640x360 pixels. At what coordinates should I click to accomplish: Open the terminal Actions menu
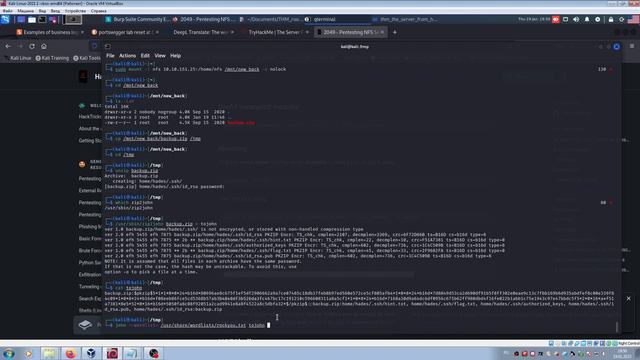(x=127, y=56)
